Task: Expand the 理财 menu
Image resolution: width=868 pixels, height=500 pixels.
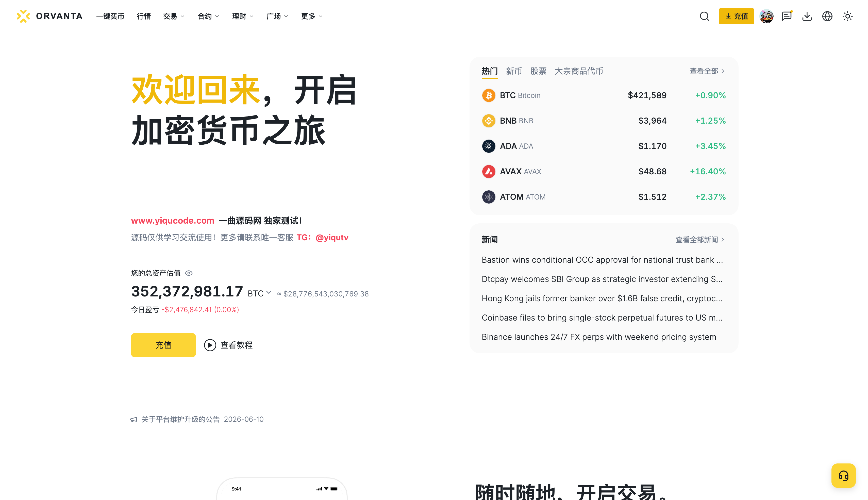Action: [243, 16]
